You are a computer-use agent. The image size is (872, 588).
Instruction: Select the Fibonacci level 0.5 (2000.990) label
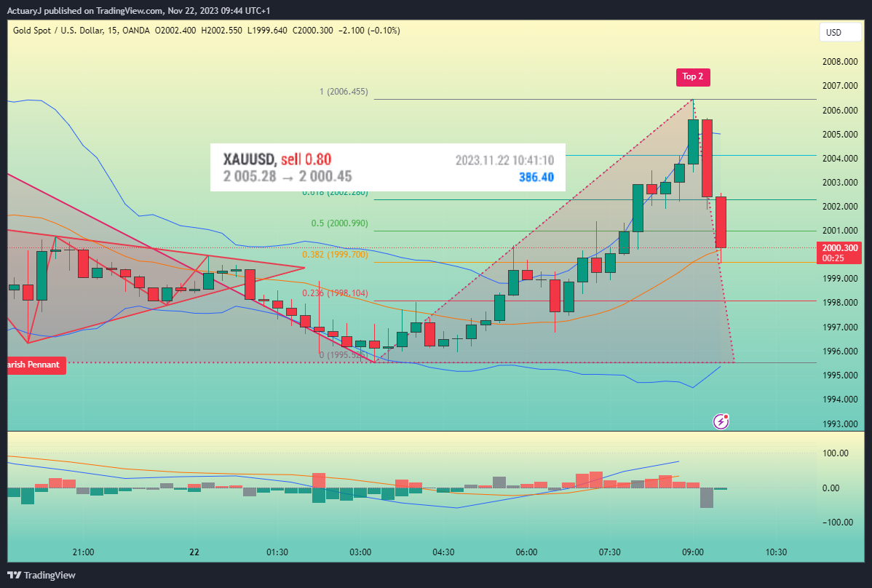[x=339, y=223]
